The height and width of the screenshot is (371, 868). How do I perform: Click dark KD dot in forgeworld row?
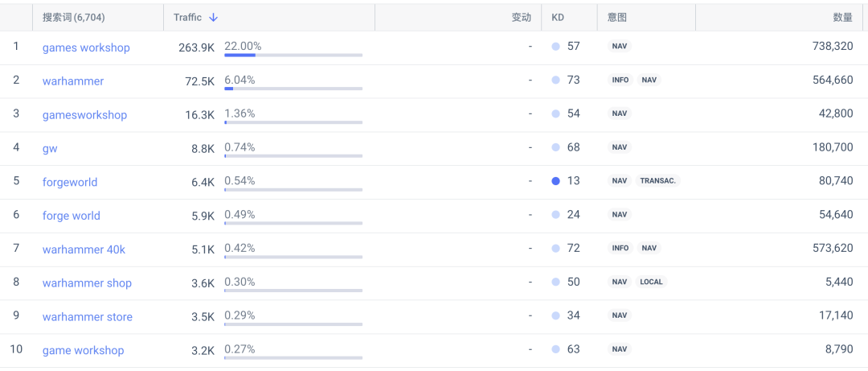pos(556,181)
